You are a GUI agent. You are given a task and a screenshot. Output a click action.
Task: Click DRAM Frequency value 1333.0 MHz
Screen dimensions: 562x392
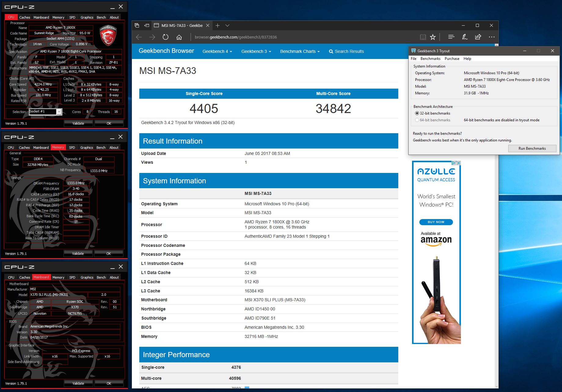coord(76,183)
